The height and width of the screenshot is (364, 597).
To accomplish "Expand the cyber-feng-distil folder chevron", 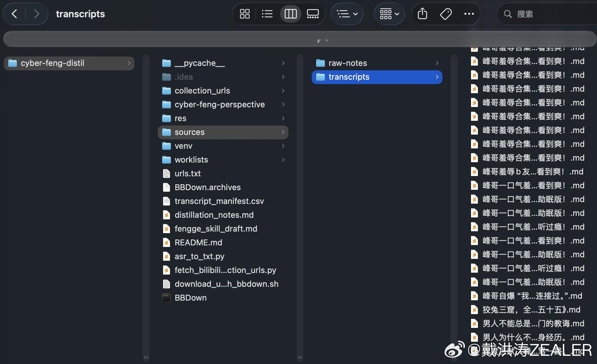I will [x=129, y=63].
